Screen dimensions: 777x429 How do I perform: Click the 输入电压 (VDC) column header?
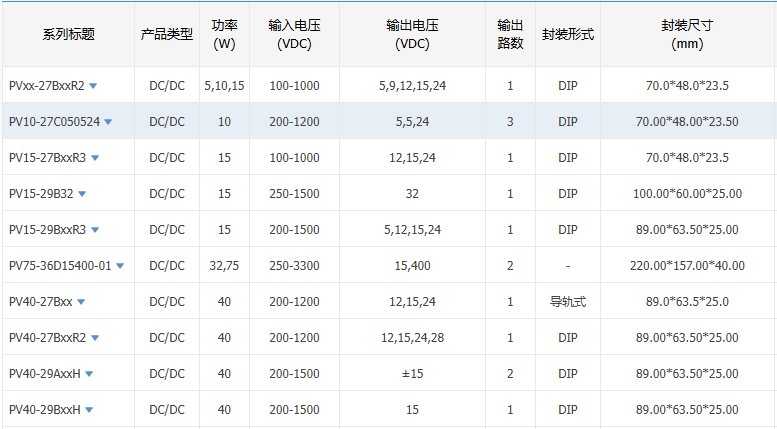tap(294, 35)
